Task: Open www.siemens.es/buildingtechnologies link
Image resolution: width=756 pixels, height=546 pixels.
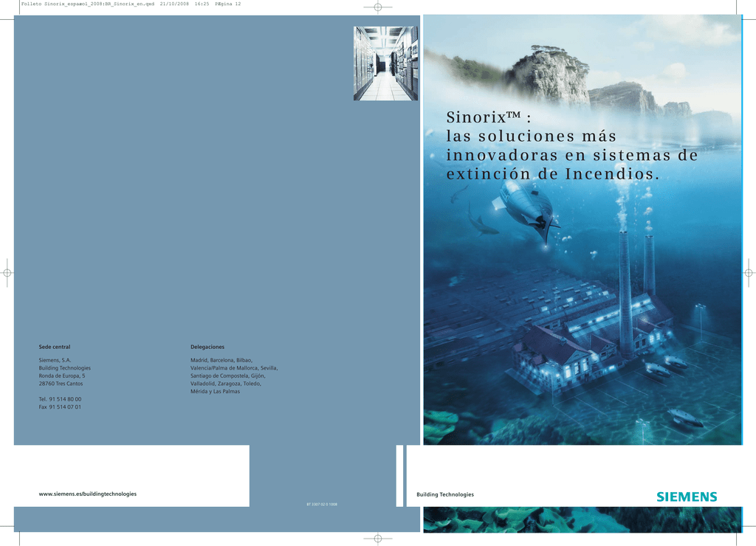Action: 87,494
